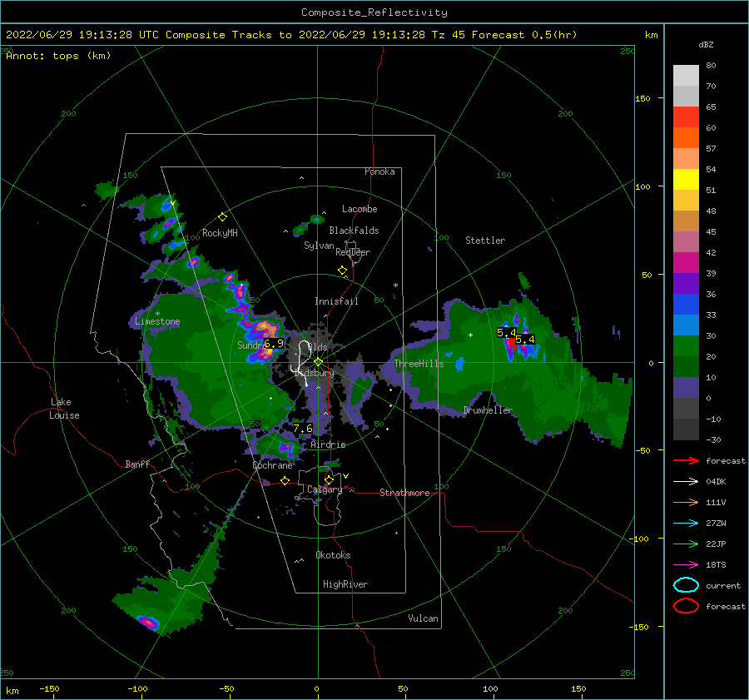Viewport: 749px width, 700px height.
Task: Click the cyan 27ZW arrow icon
Action: [x=686, y=524]
